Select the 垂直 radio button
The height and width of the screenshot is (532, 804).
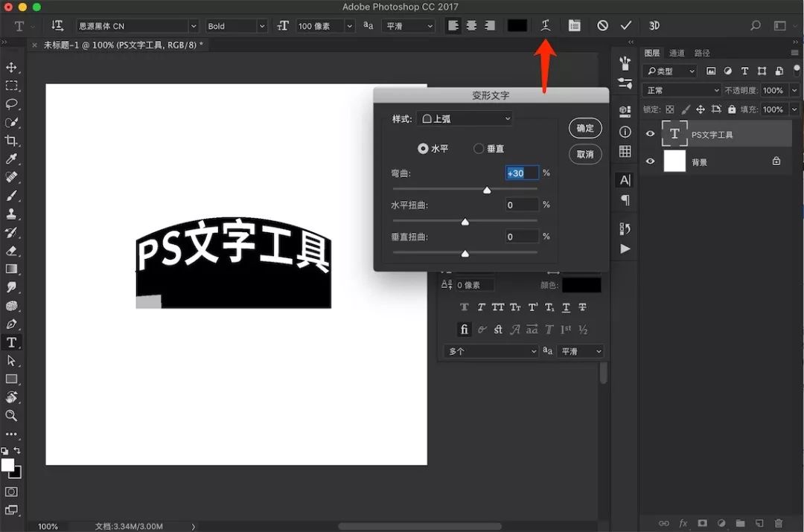click(479, 147)
